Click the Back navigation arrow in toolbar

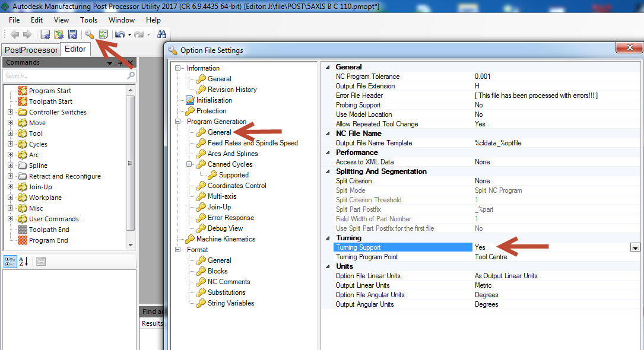[x=15, y=34]
